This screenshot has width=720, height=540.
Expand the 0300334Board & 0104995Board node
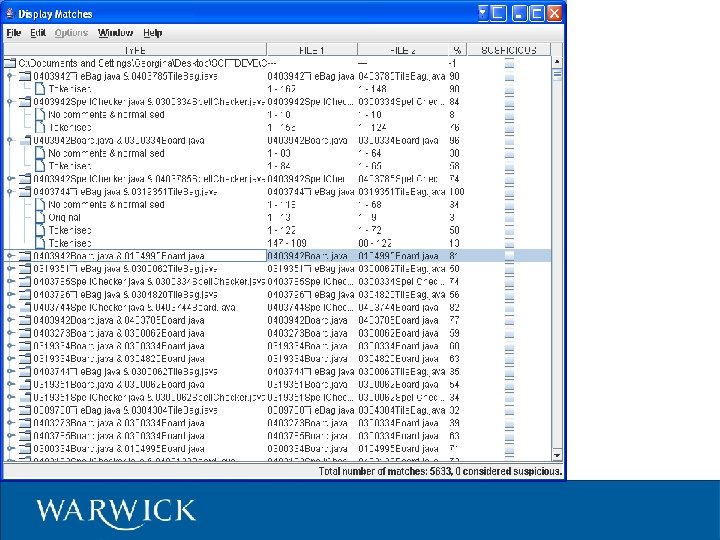10,449
